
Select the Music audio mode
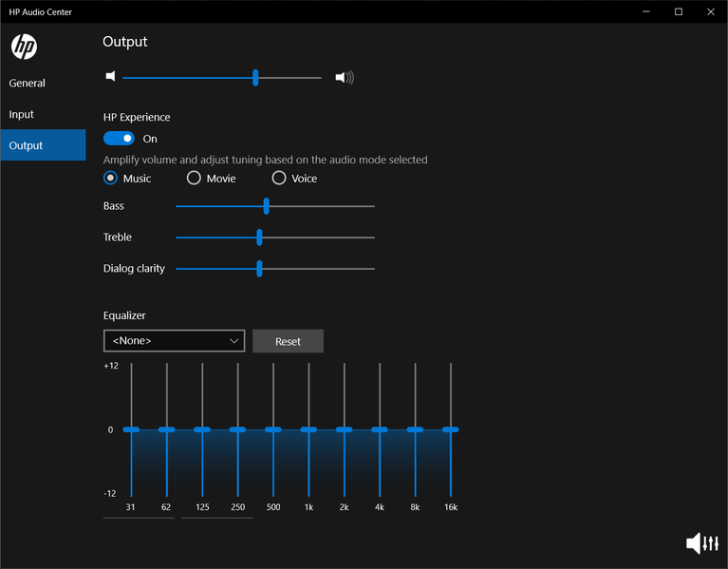pos(111,178)
